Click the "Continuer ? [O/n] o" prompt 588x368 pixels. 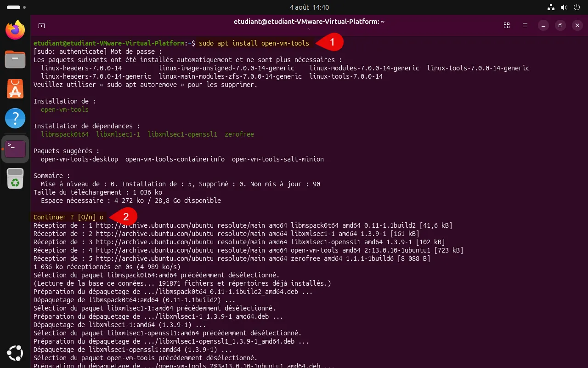(x=68, y=217)
